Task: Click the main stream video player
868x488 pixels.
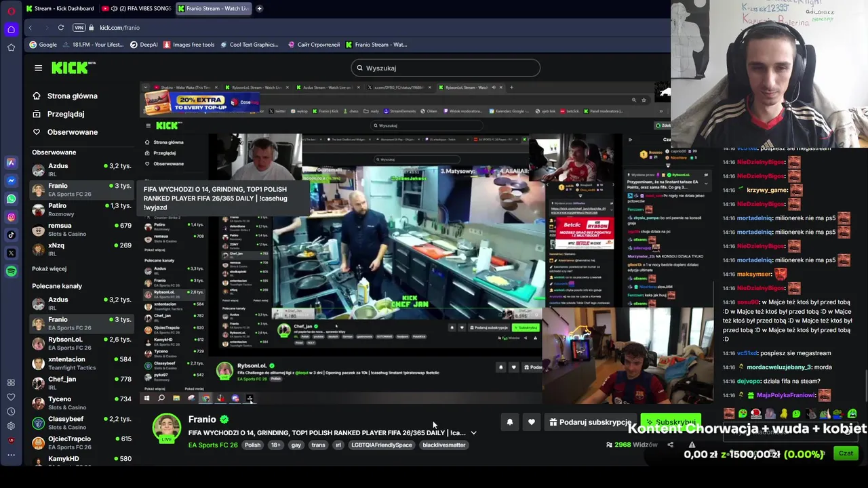Action: click(x=427, y=244)
